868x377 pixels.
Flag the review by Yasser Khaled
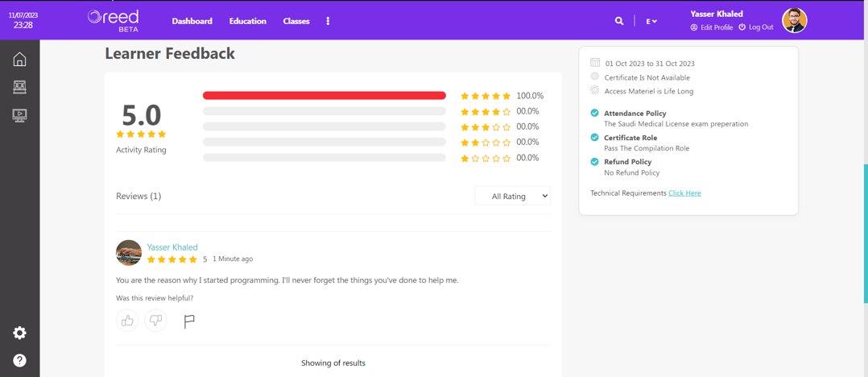(189, 321)
